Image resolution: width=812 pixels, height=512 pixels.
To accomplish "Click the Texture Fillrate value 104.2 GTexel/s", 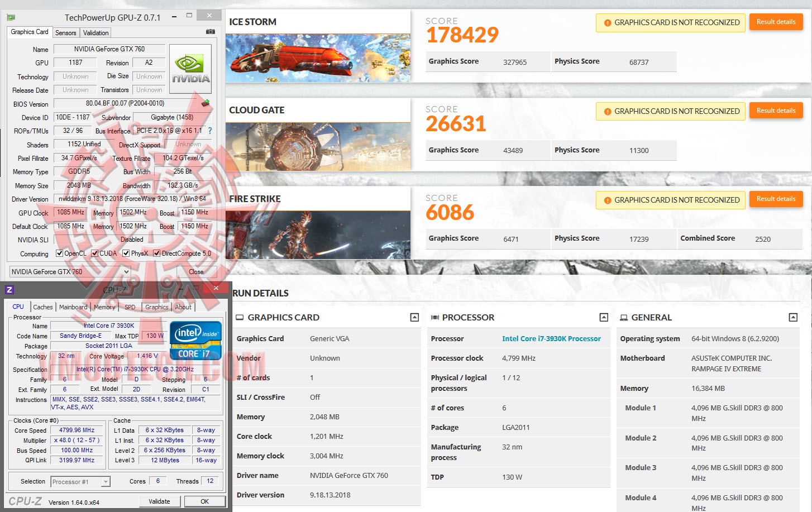I will tap(183, 158).
